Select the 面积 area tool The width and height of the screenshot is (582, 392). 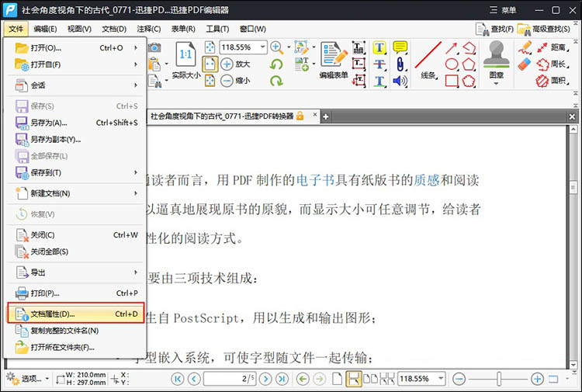click(x=553, y=81)
